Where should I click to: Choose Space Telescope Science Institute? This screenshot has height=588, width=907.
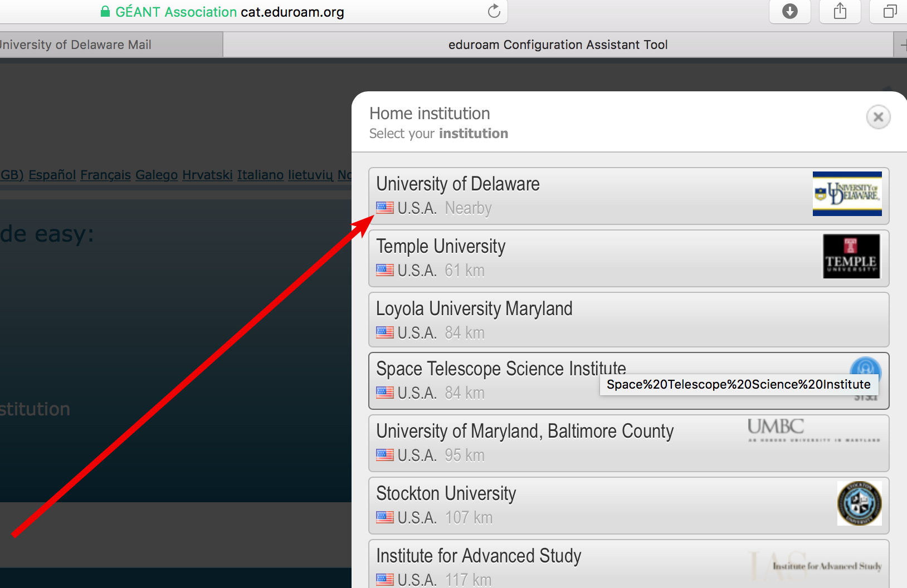point(628,381)
